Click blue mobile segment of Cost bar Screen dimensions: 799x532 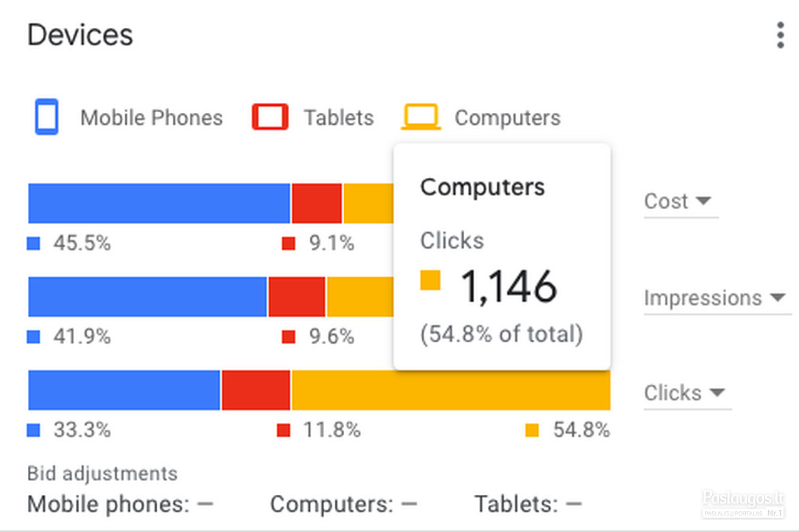(x=159, y=203)
